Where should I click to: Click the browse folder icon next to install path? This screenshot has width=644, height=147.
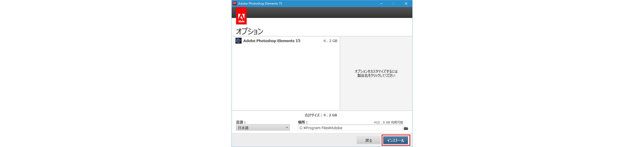point(406,128)
